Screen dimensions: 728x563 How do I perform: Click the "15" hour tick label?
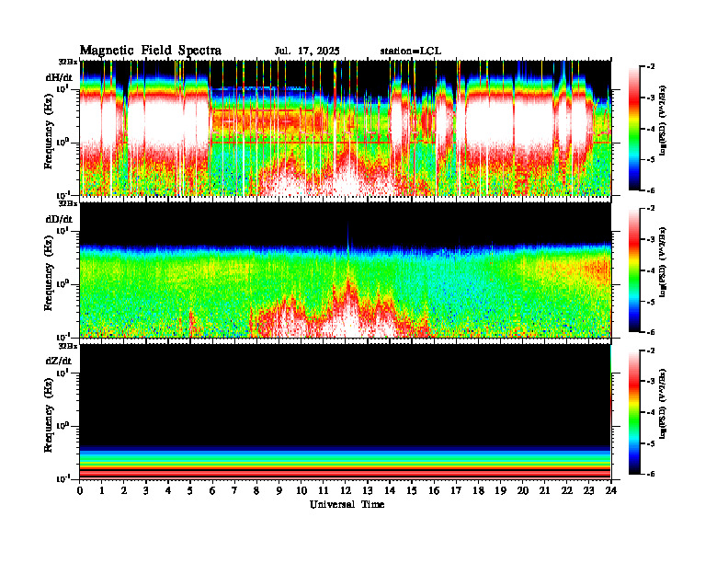click(x=412, y=490)
